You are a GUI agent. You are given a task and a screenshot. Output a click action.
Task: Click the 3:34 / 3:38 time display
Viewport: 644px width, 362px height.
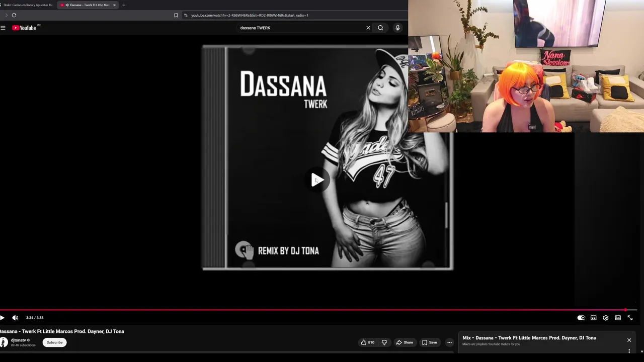pyautogui.click(x=35, y=318)
